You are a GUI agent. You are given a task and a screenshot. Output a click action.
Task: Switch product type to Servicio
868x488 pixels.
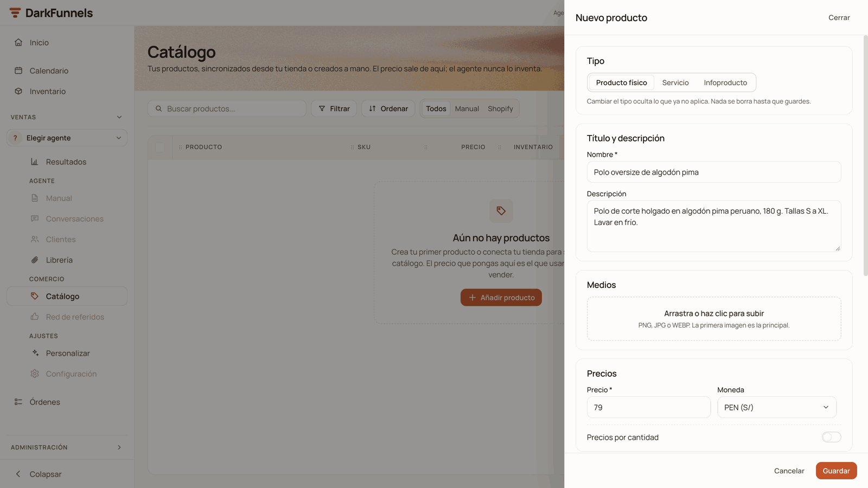[x=675, y=82]
